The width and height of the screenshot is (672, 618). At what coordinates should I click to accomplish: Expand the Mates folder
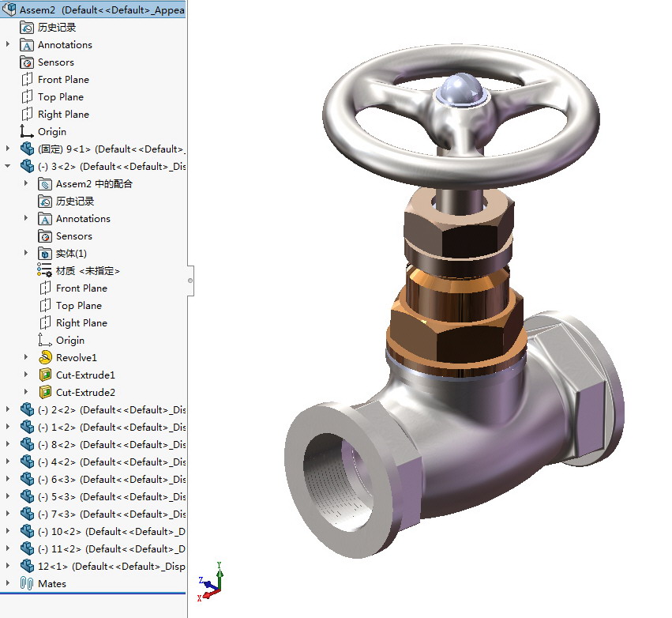pyautogui.click(x=8, y=583)
